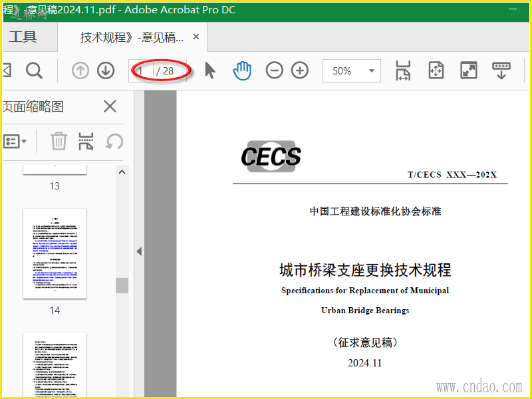Click the title 城市桥梁支座更换技术规程
The height and width of the screenshot is (399, 532).
click(x=365, y=270)
